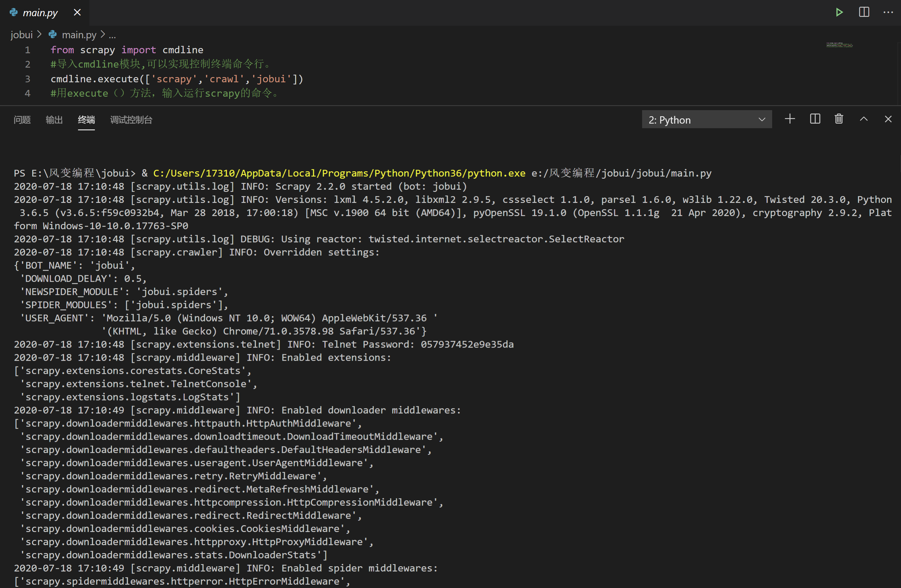
Task: Switch to the 输出 panel tab
Action: [x=54, y=120]
